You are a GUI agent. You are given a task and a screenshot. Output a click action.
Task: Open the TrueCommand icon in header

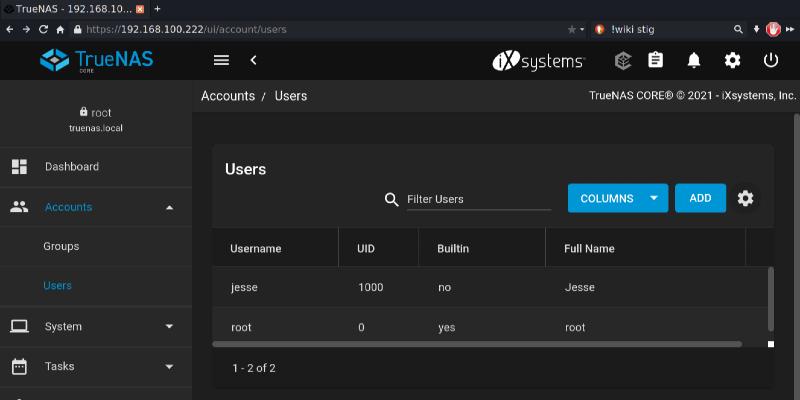(x=622, y=60)
